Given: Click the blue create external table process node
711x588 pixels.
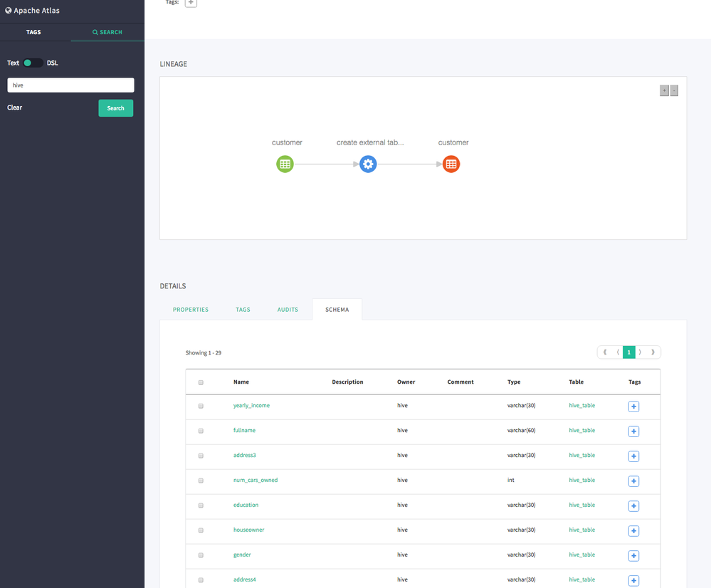Looking at the screenshot, I should pyautogui.click(x=368, y=164).
